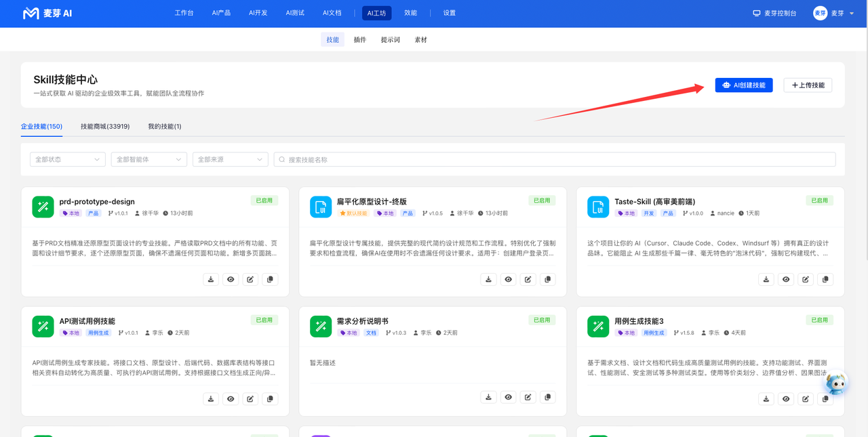
Task: Switch to the 插件 sub-tab
Action: (x=360, y=40)
